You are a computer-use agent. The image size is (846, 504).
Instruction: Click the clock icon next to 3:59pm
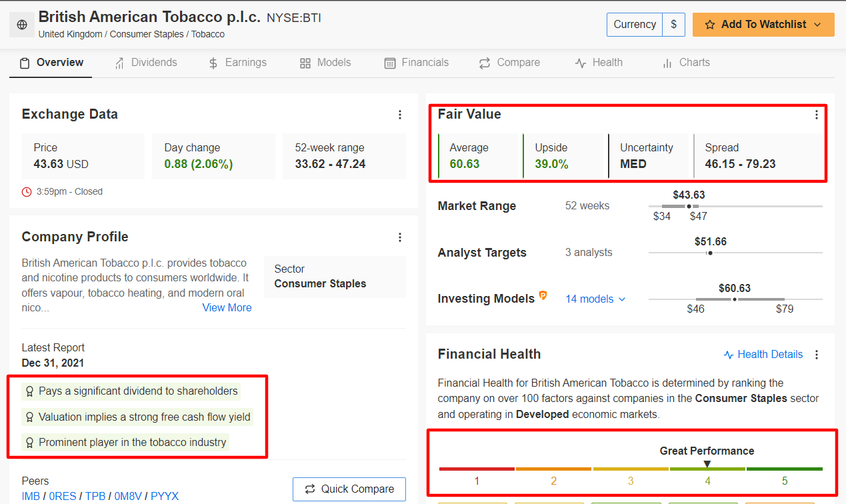[x=27, y=192]
